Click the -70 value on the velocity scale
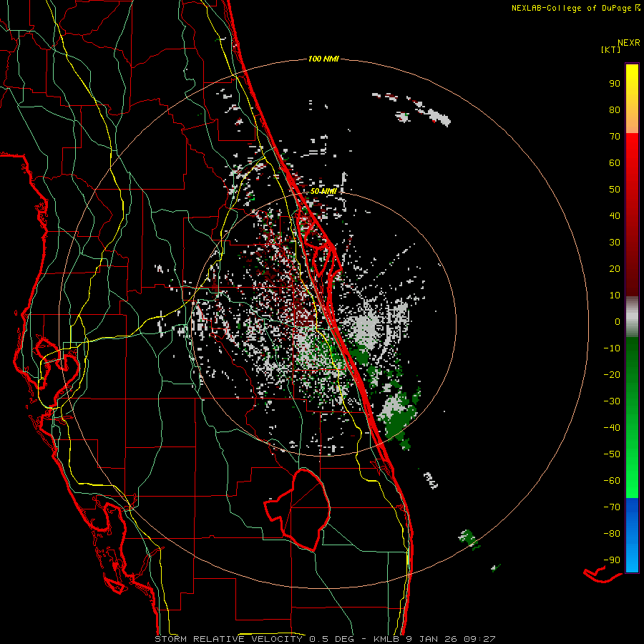The image size is (644, 644). tap(612, 507)
